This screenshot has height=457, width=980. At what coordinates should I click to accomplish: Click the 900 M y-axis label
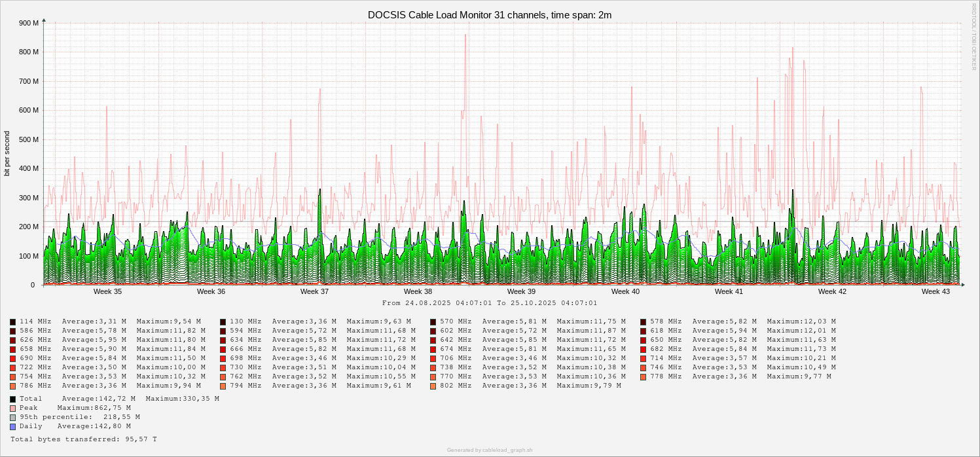pyautogui.click(x=29, y=23)
